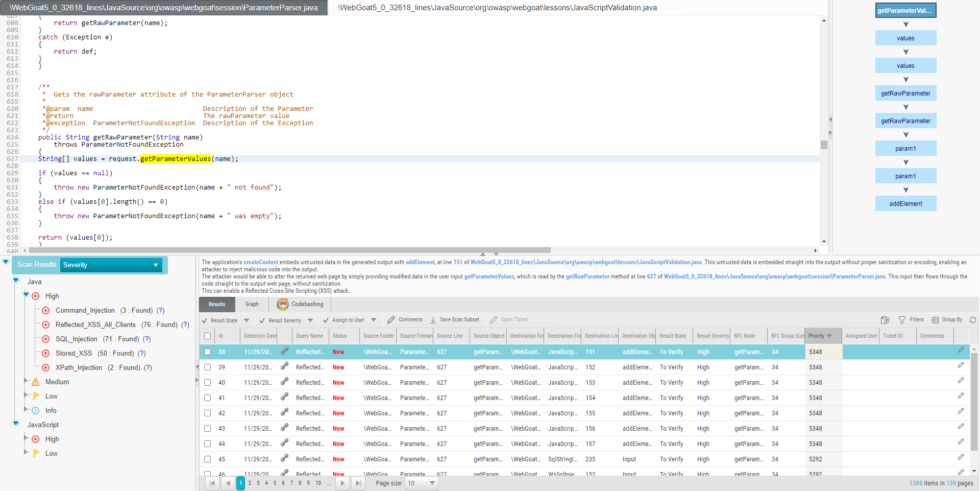Expand the Java Medium severity node

[26, 381]
